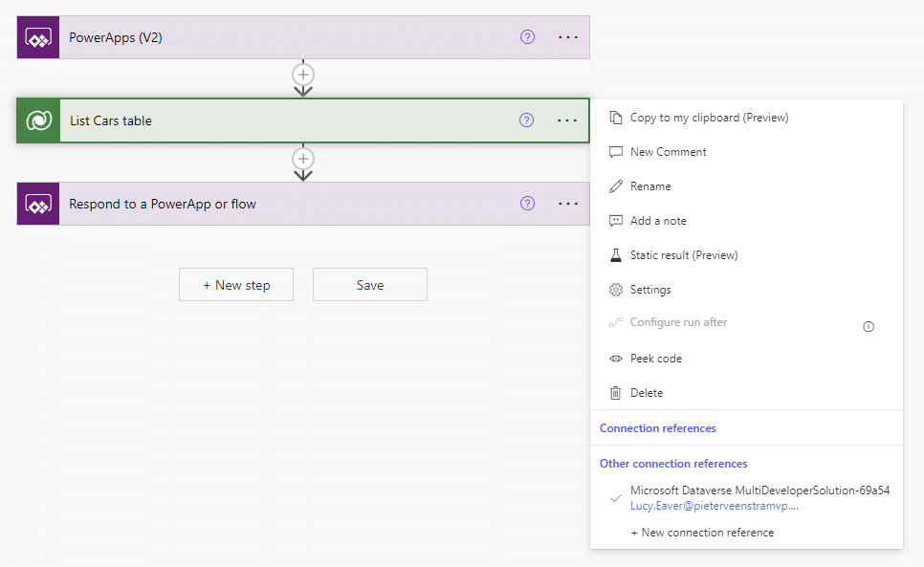Insert step after List Cars table plus button
Screen dimensions: 924x567
pyautogui.click(x=303, y=159)
